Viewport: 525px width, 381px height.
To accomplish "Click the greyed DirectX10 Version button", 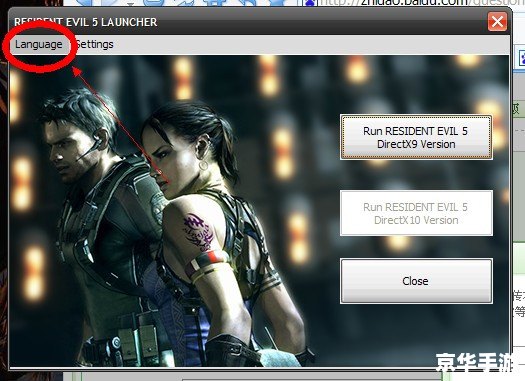I will [x=416, y=213].
